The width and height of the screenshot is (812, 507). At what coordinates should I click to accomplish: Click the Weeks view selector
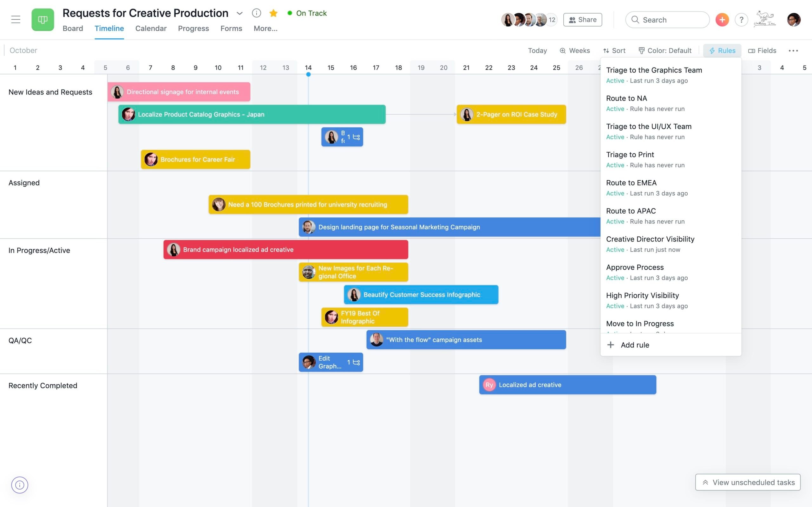point(575,51)
